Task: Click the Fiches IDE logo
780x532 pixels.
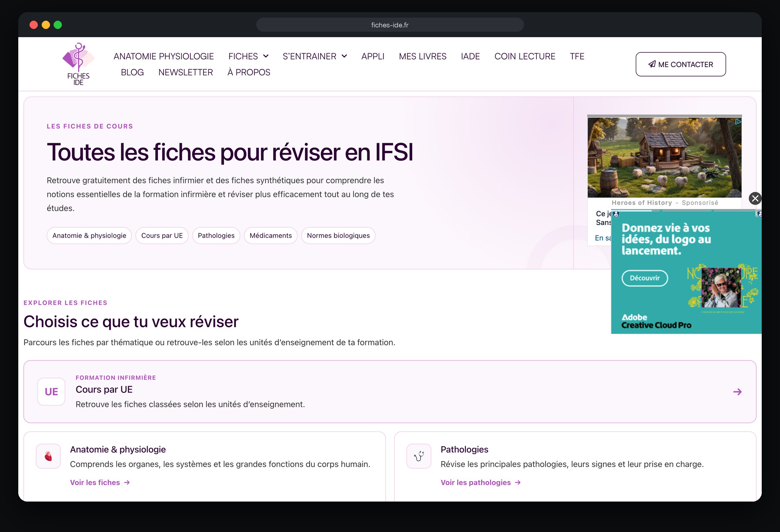Action: tap(79, 64)
